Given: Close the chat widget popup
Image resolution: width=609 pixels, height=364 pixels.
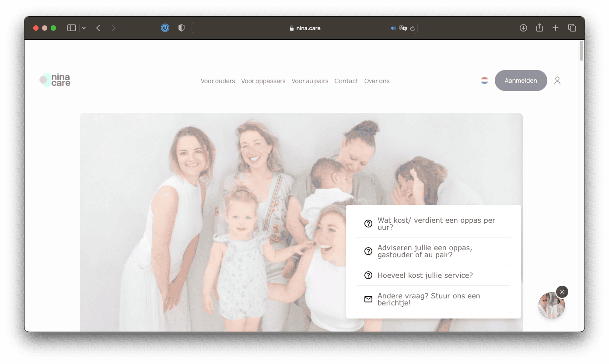Looking at the screenshot, I should [562, 292].
